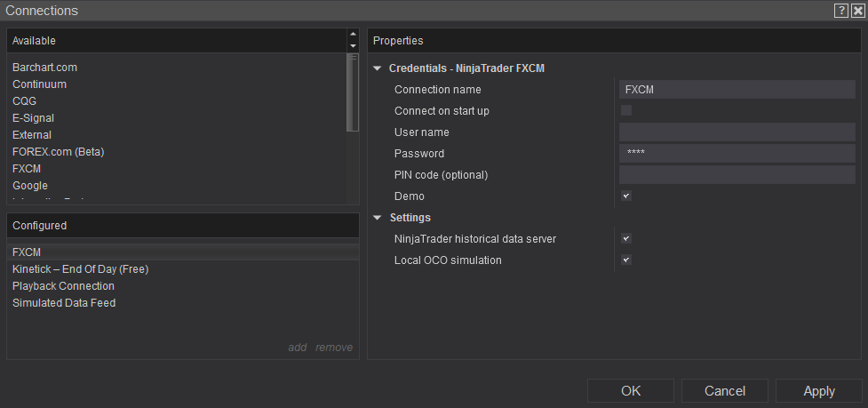Click the Cancel button
This screenshot has width=868, height=408.
click(x=724, y=391)
